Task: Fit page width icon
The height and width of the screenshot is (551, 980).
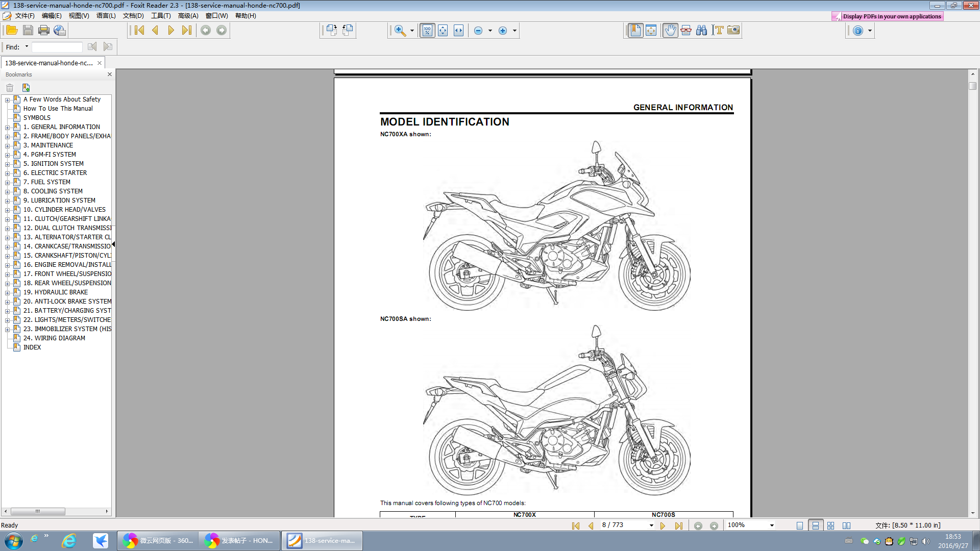Action: pos(459,31)
